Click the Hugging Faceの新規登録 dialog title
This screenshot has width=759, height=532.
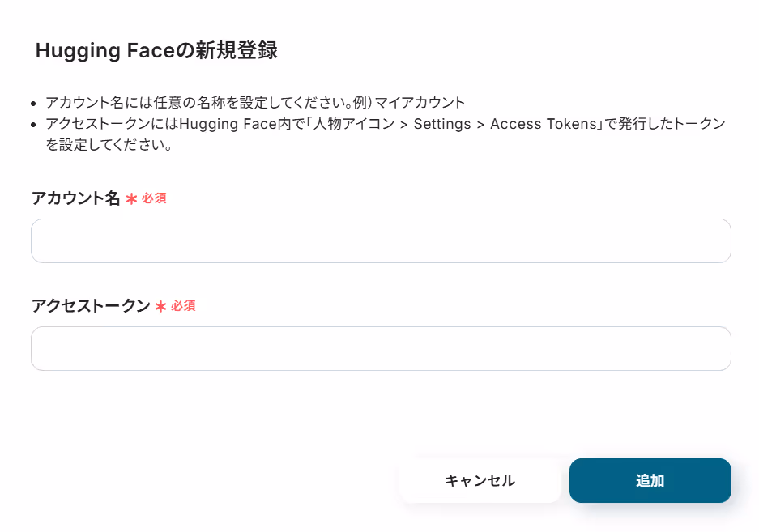pyautogui.click(x=156, y=50)
